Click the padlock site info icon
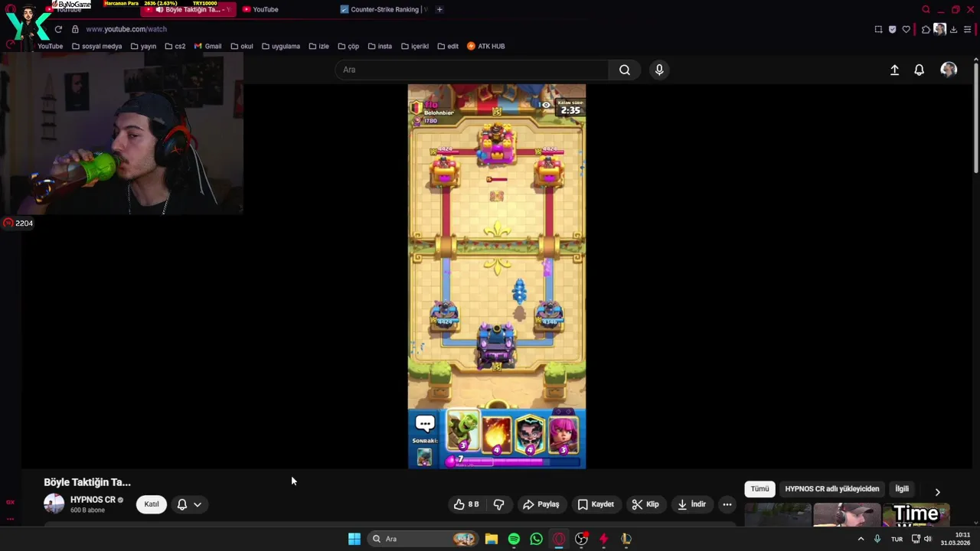The width and height of the screenshot is (980, 551). click(75, 29)
